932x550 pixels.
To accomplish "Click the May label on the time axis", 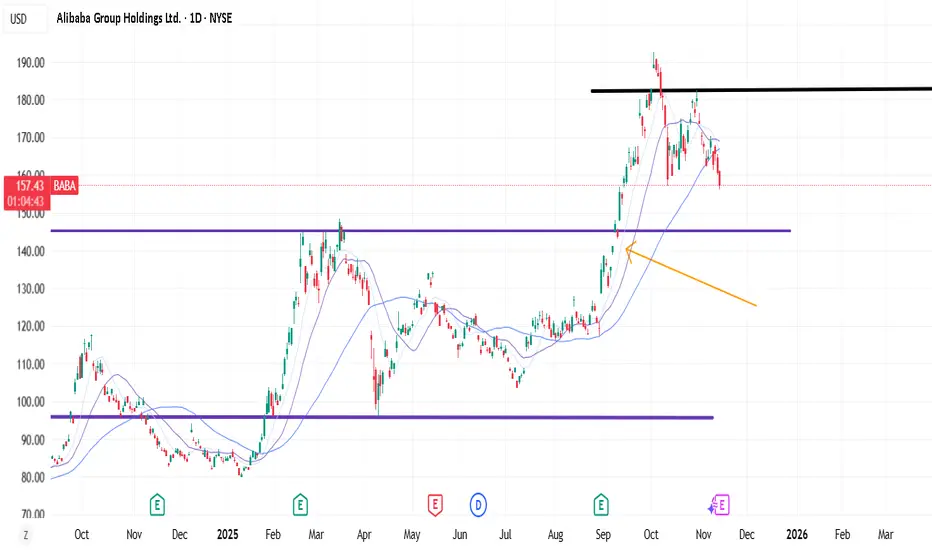I will (x=412, y=535).
